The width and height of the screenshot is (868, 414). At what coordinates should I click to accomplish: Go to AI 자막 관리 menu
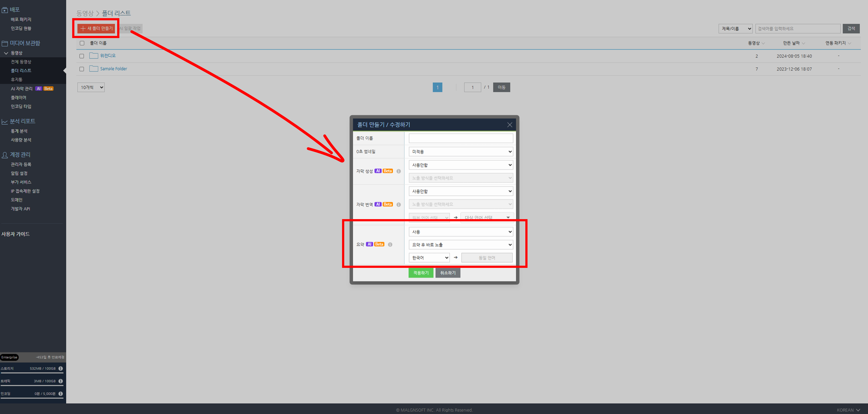click(x=22, y=89)
